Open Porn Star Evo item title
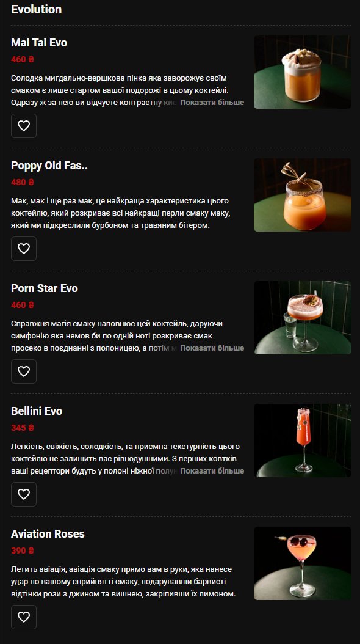This screenshot has height=644, width=360. 45,288
